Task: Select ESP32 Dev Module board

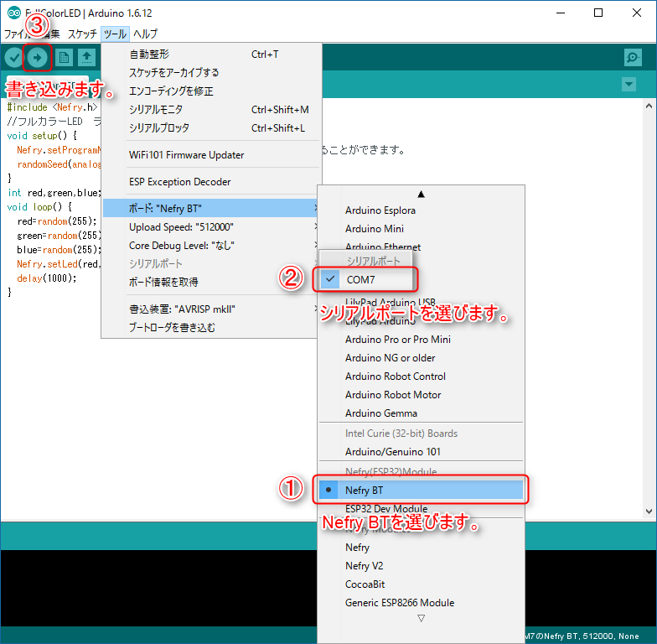Action: 421,508
